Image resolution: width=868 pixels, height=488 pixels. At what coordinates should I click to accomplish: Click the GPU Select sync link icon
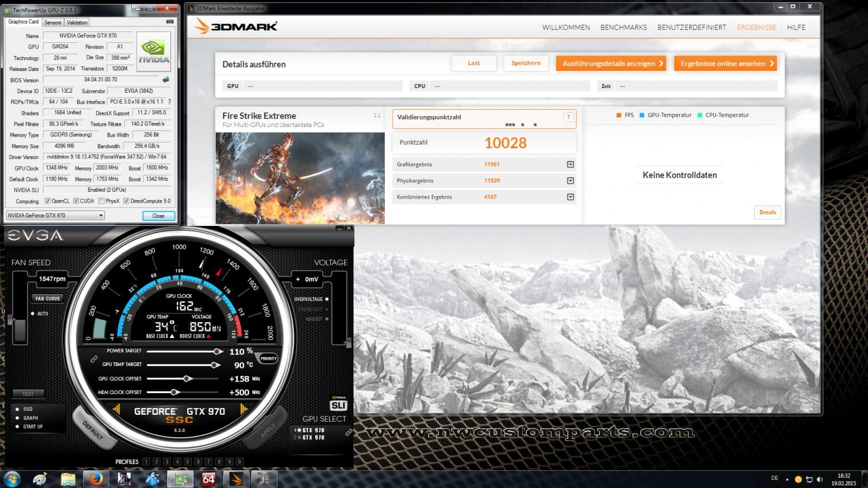348,433
